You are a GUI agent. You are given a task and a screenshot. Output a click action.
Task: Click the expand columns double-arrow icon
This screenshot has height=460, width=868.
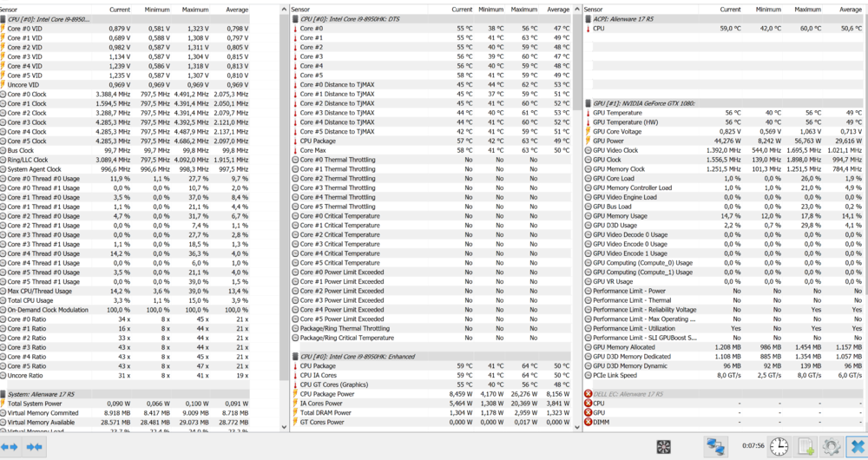pos(10,447)
